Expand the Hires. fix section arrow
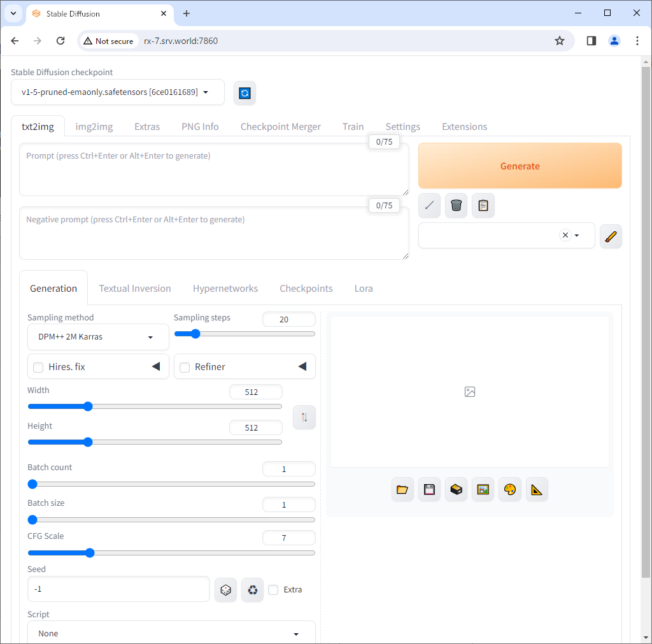Image resolution: width=652 pixels, height=644 pixels. coord(156,366)
